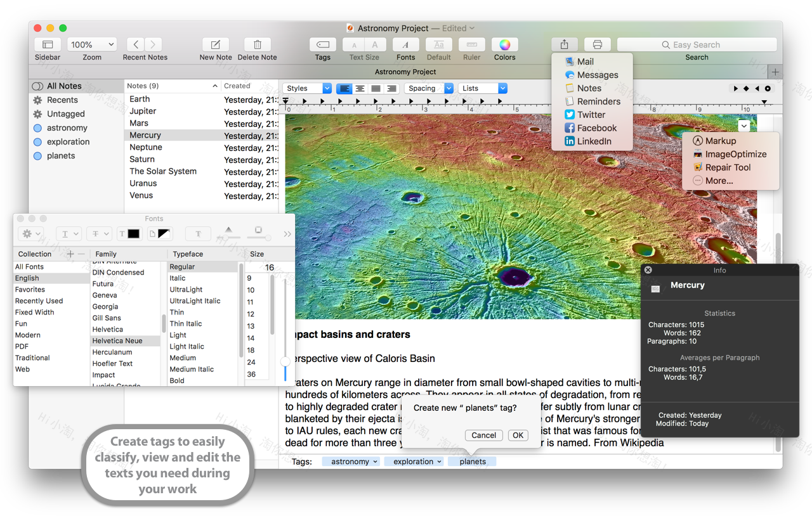Share the note via Twitter
This screenshot has width=812, height=523.
(591, 114)
